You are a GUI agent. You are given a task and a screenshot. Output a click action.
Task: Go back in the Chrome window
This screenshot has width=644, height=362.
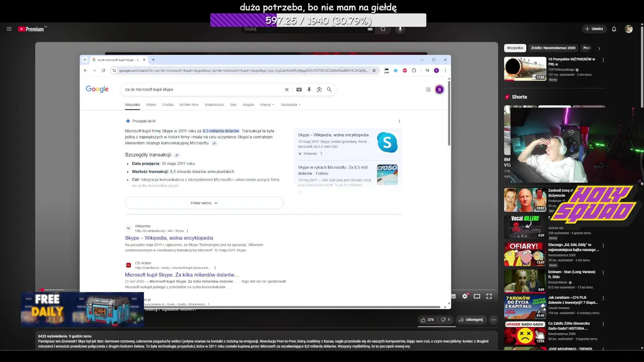pyautogui.click(x=85, y=70)
